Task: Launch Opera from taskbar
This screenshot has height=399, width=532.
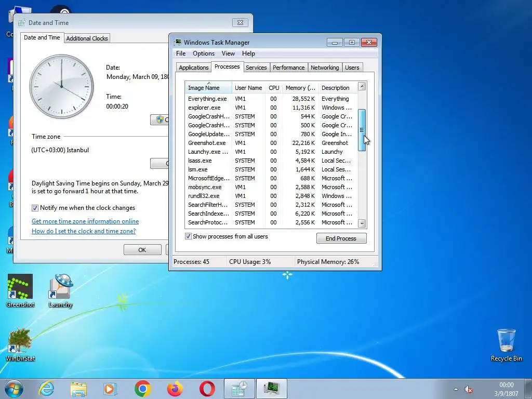Action: coord(207,389)
